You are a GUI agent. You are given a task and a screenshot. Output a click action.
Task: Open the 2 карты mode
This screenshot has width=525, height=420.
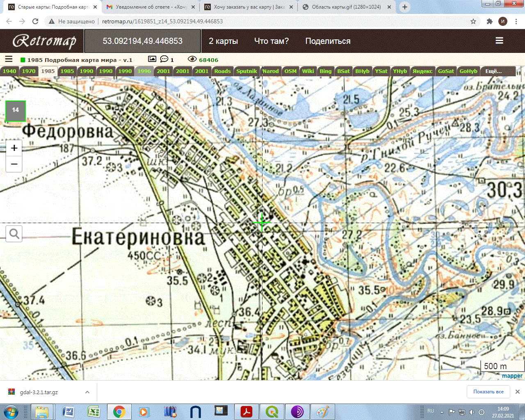click(x=223, y=41)
